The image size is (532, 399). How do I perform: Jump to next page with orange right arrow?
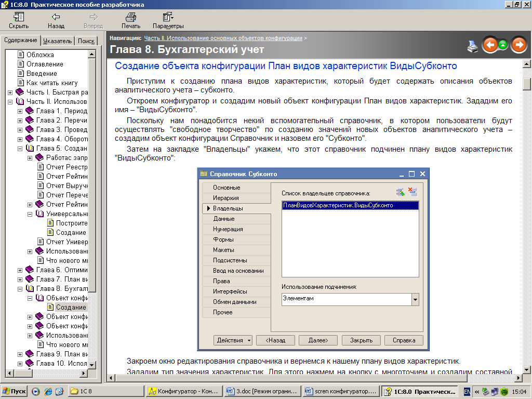pyautogui.click(x=518, y=45)
